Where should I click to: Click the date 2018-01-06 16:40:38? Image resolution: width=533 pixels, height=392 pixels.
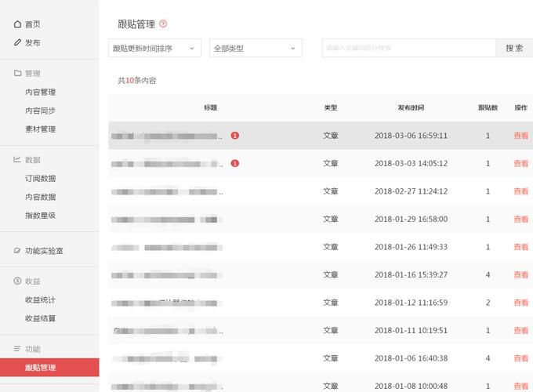click(411, 358)
